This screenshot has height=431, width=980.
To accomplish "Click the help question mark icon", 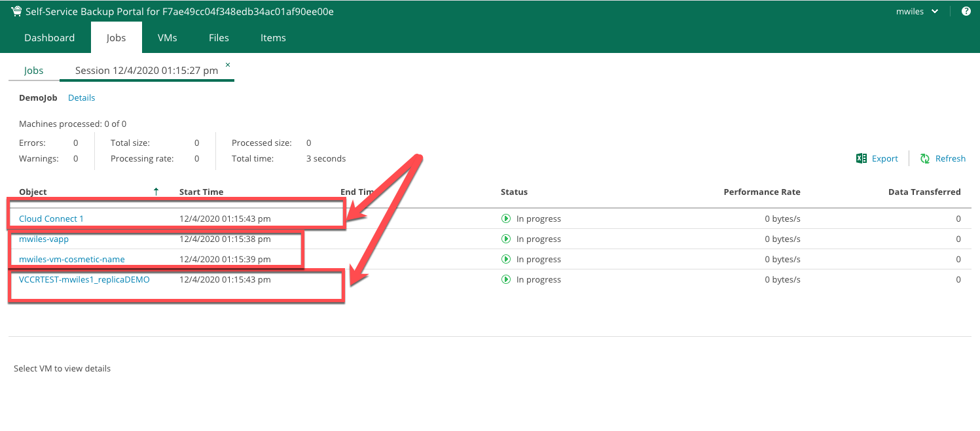I will (966, 11).
